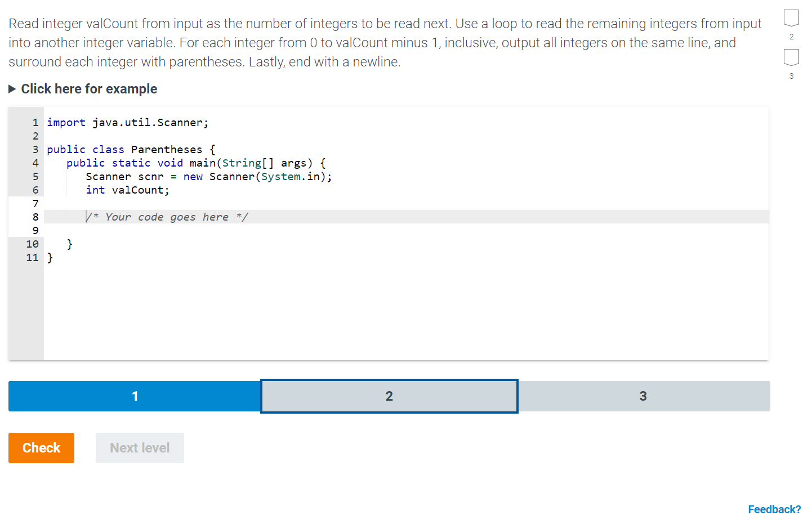Expand the "Click here for example" section
The height and width of the screenshot is (520, 812).
(89, 88)
